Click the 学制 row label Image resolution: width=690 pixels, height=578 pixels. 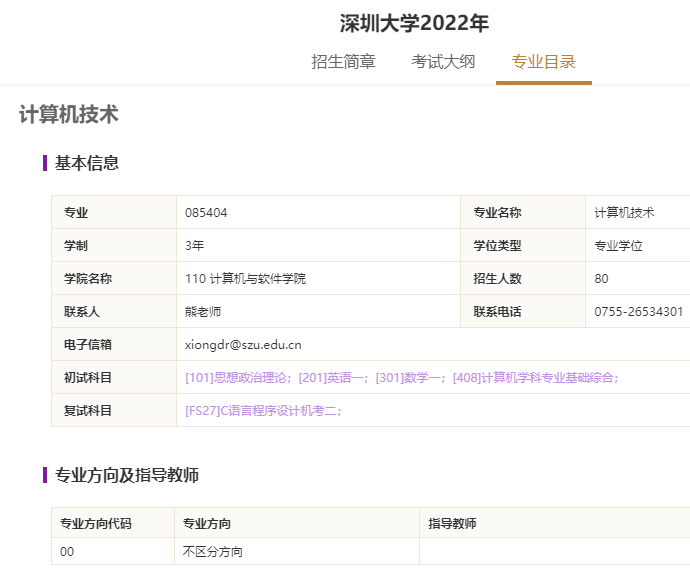point(76,246)
